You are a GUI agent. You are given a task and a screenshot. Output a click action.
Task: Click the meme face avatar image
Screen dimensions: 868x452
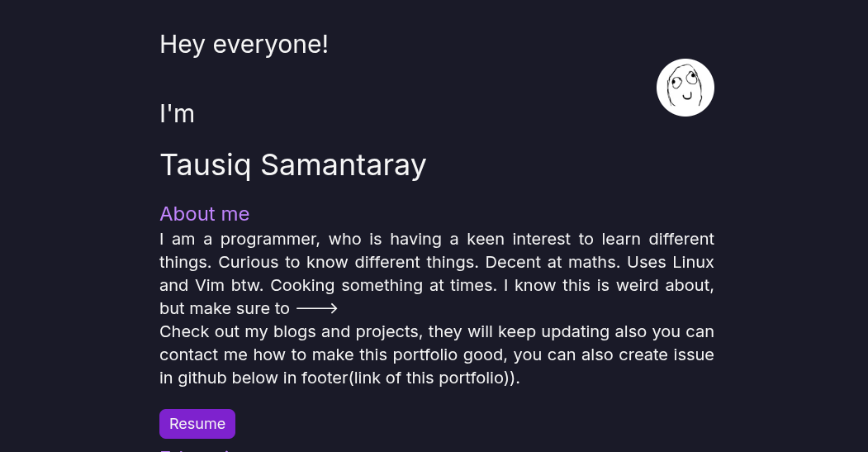click(685, 88)
